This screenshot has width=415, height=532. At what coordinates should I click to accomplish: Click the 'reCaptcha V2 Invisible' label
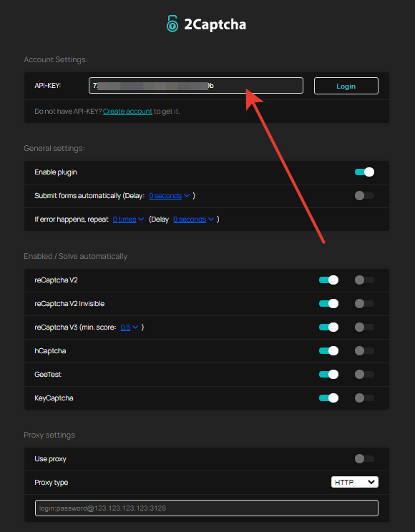(69, 304)
